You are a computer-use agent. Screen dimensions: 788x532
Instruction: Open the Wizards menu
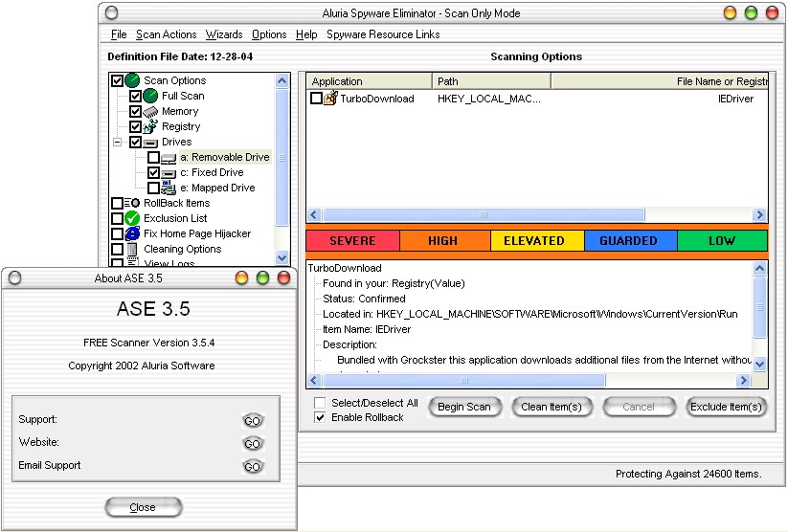[x=224, y=34]
